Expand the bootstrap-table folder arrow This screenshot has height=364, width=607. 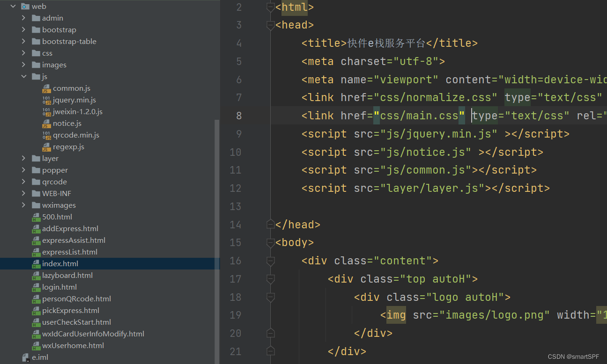(x=24, y=42)
